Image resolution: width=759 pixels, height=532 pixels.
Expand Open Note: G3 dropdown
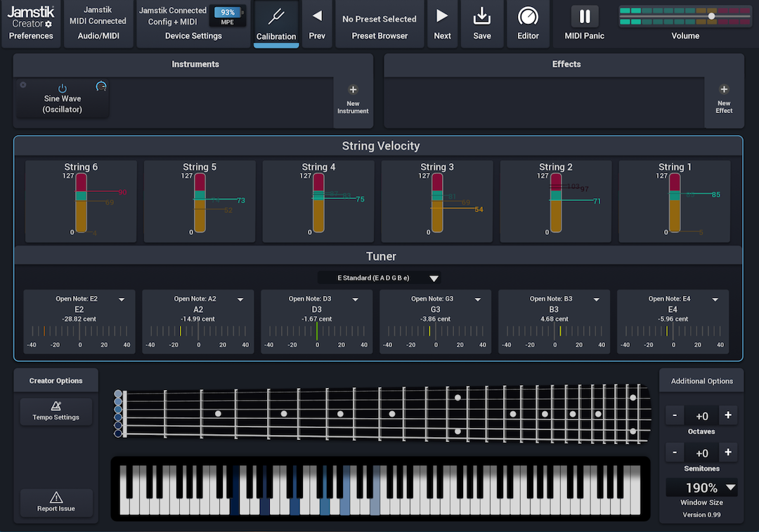478,299
